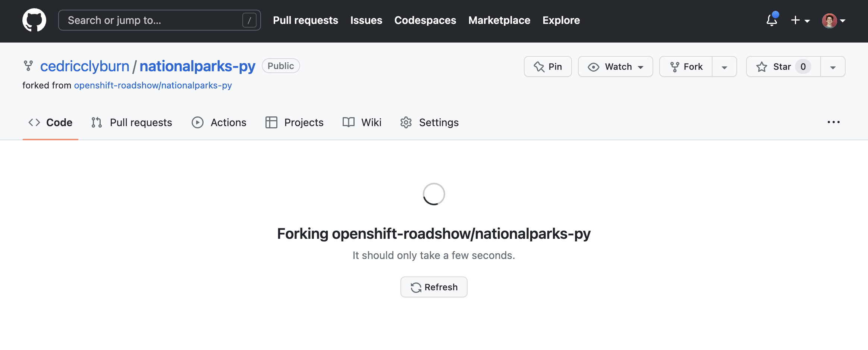Switch to the Wiki tab

[362, 122]
